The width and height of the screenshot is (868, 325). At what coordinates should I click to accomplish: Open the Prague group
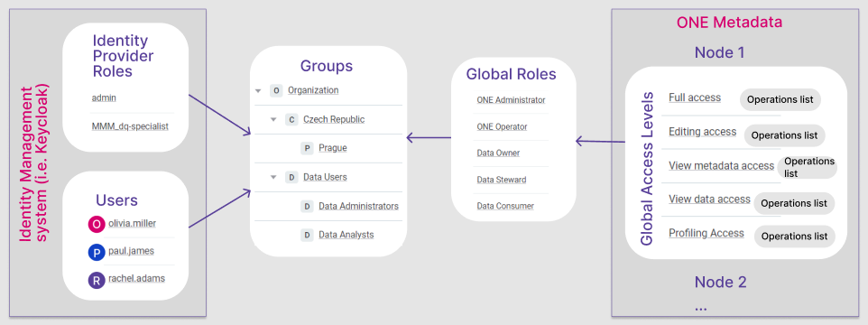[333, 148]
